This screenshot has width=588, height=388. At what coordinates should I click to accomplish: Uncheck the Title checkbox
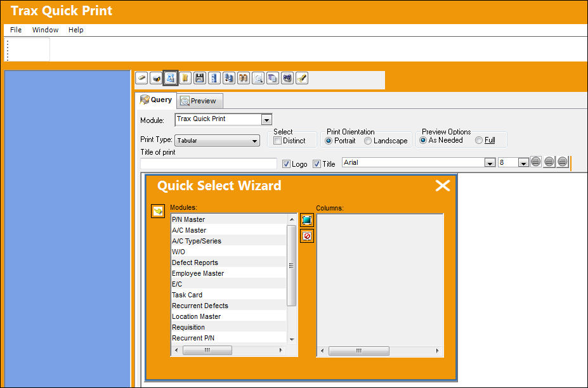pos(317,164)
